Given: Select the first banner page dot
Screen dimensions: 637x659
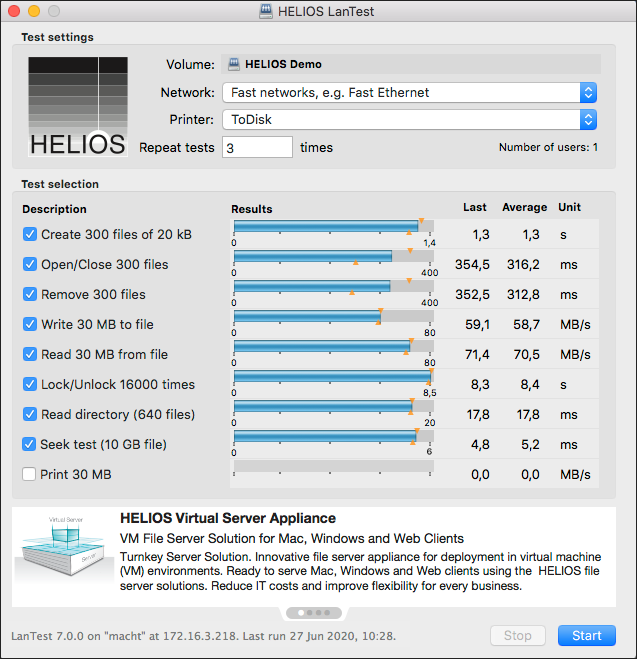Looking at the screenshot, I should tap(301, 613).
